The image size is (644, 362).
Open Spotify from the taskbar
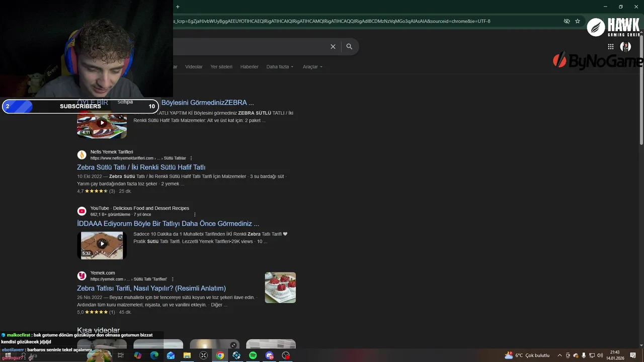[x=253, y=355]
